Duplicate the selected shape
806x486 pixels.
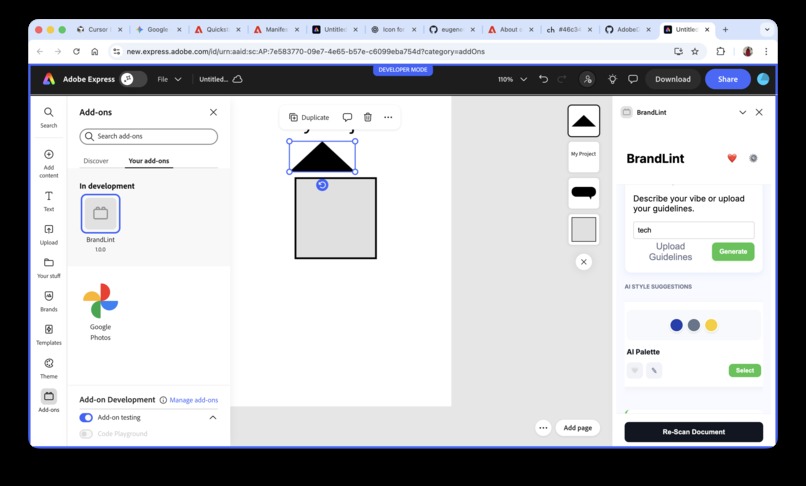point(309,117)
